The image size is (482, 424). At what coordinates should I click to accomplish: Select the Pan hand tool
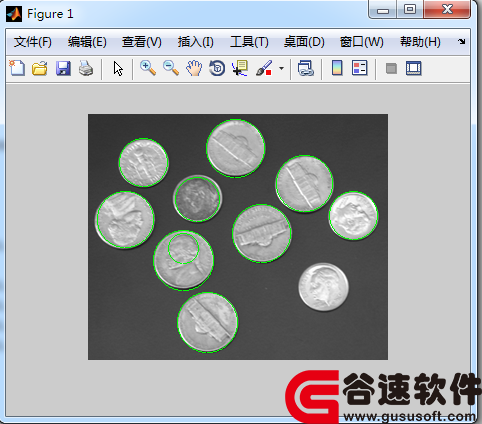coord(194,68)
